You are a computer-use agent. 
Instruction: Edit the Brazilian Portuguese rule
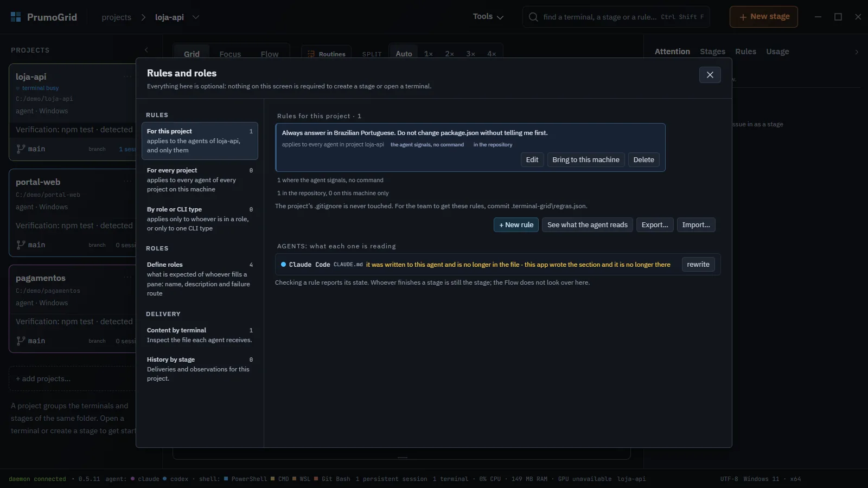[x=532, y=159]
